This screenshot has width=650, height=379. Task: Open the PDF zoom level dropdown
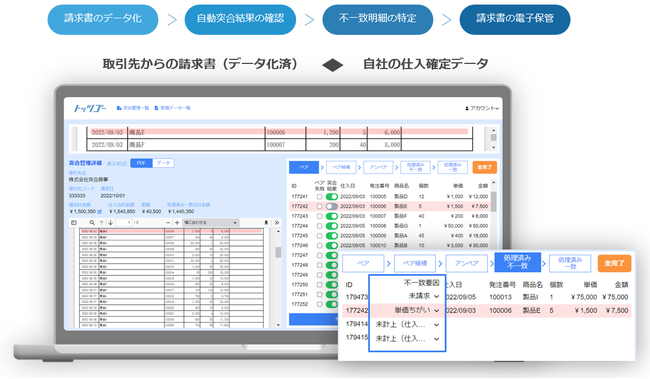point(211,223)
